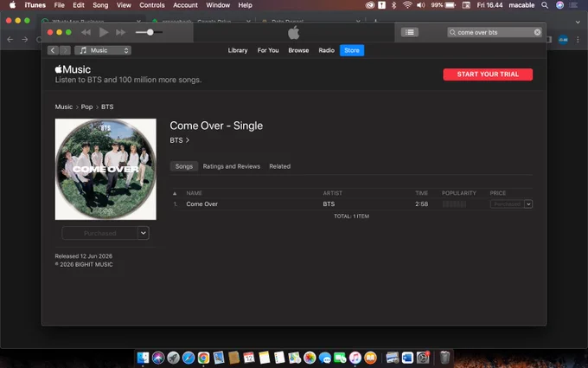The width and height of the screenshot is (588, 368).
Task: Open the BTS artist page link under the title
Action: click(x=180, y=140)
